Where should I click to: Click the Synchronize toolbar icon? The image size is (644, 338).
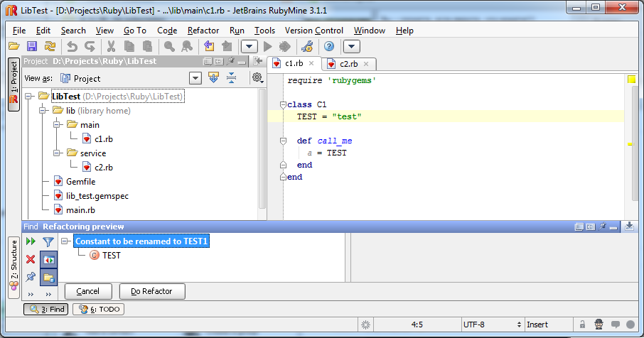tap(50, 46)
